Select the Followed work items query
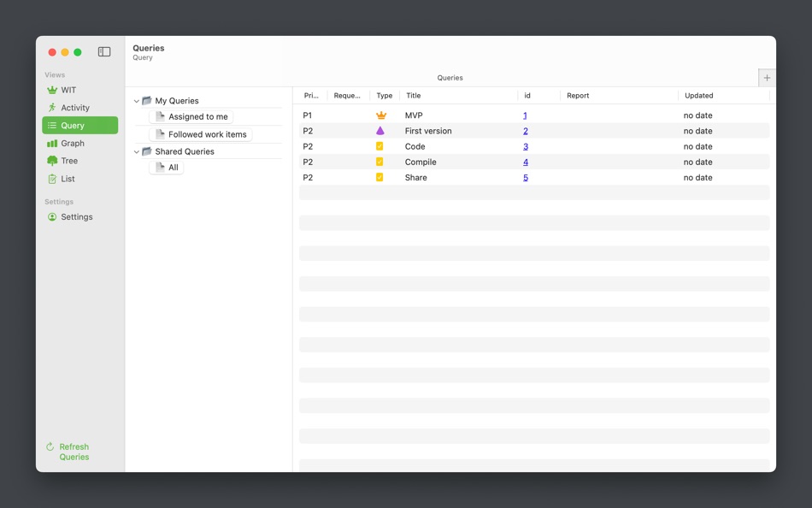Screen dimensions: 812x508 200,134
